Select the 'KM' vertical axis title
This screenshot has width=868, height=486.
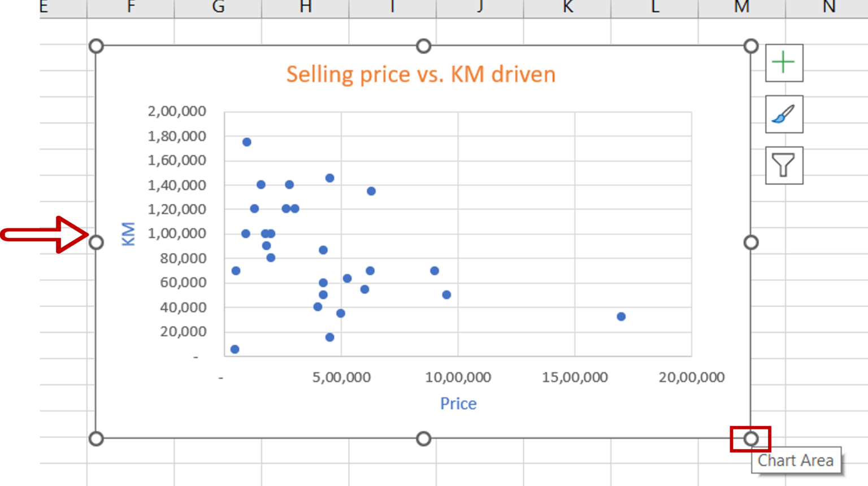tap(129, 233)
